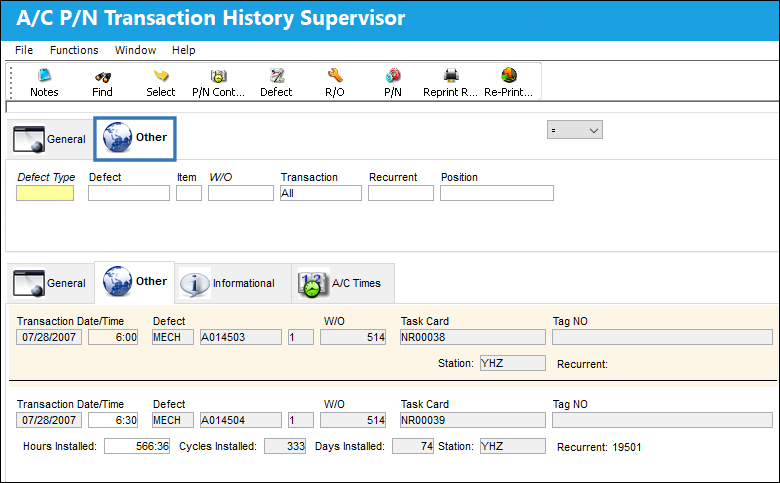
Task: Click the 6:00 transaction time field
Action: point(113,337)
